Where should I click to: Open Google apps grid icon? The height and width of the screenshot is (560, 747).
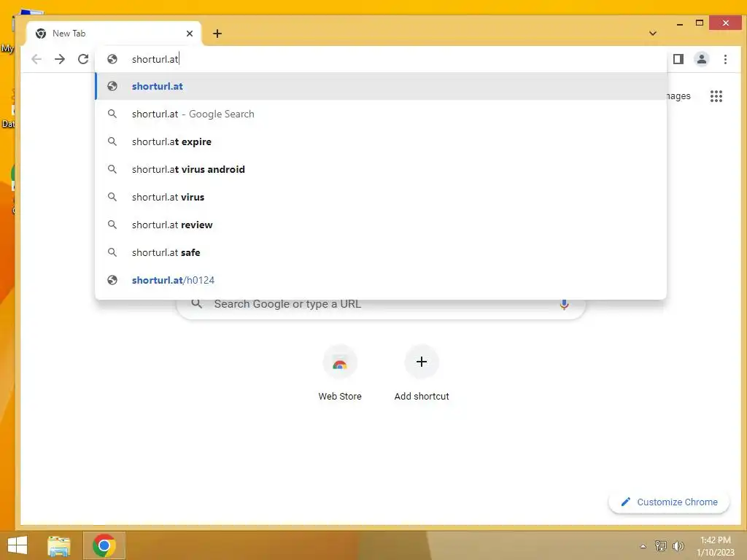(716, 96)
